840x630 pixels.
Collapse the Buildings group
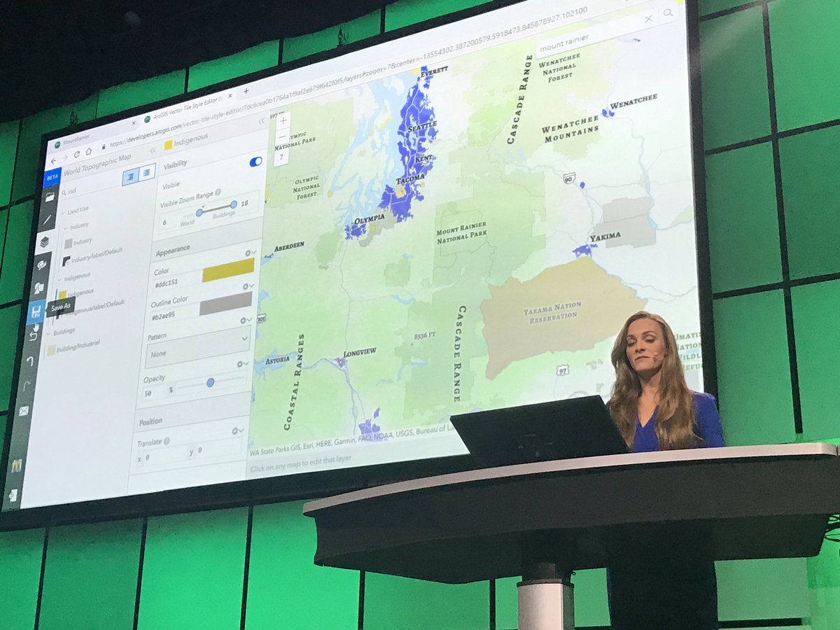[x=48, y=332]
